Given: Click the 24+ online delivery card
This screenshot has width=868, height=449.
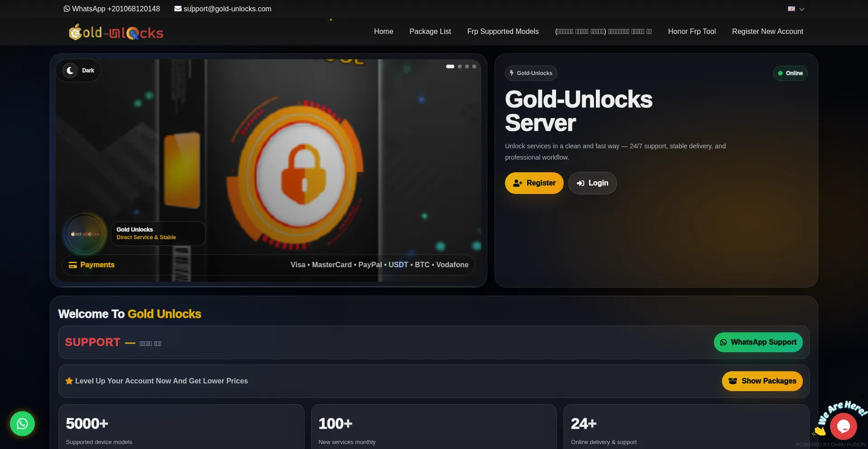Looking at the screenshot, I should 686,427.
